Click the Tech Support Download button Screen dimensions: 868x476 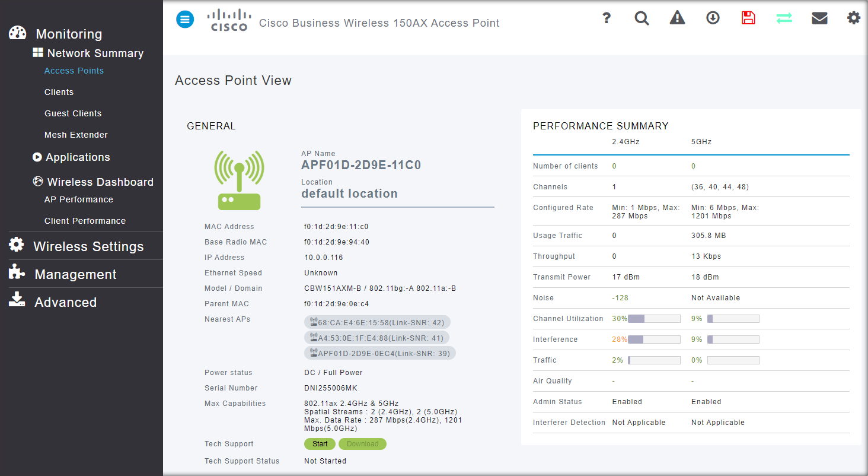[x=362, y=443]
